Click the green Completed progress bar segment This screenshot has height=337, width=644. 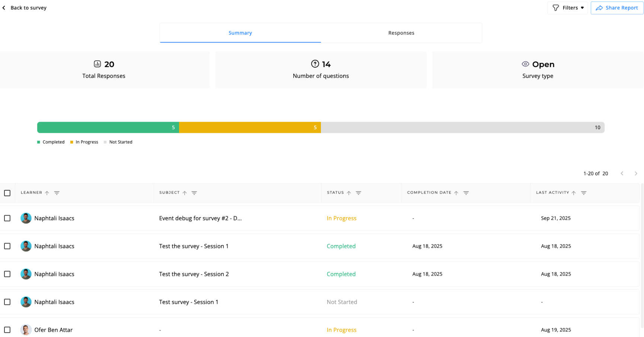108,127
